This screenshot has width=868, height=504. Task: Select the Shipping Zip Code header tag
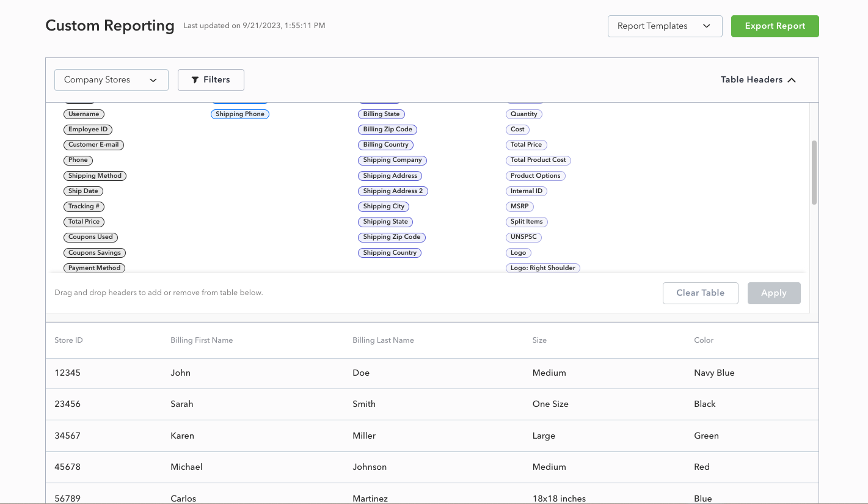(392, 237)
